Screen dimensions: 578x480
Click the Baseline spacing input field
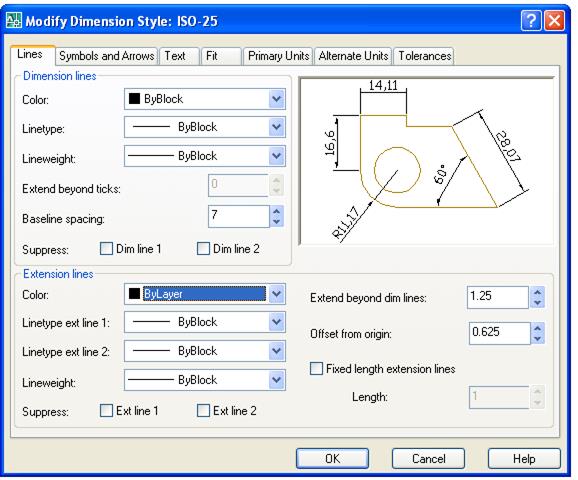[x=238, y=216]
